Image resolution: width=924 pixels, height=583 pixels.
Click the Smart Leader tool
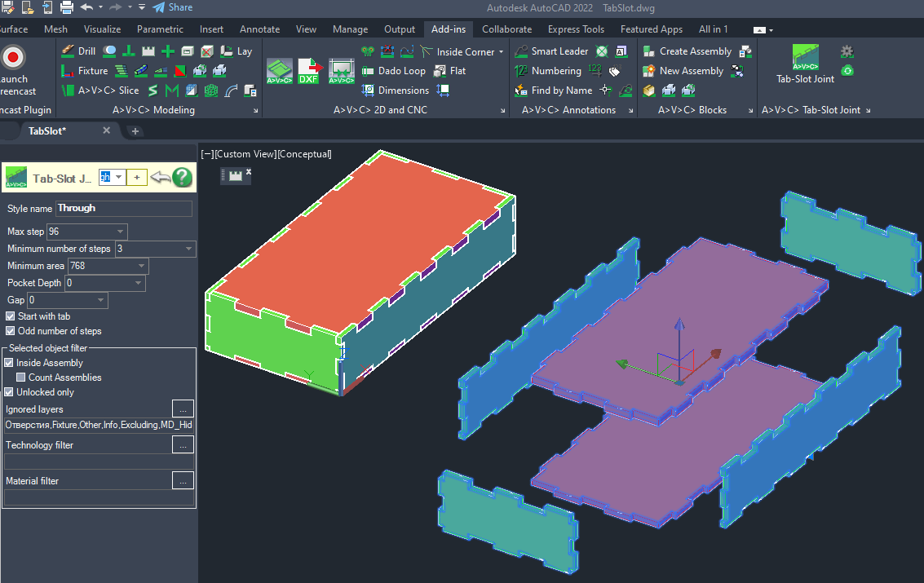551,51
